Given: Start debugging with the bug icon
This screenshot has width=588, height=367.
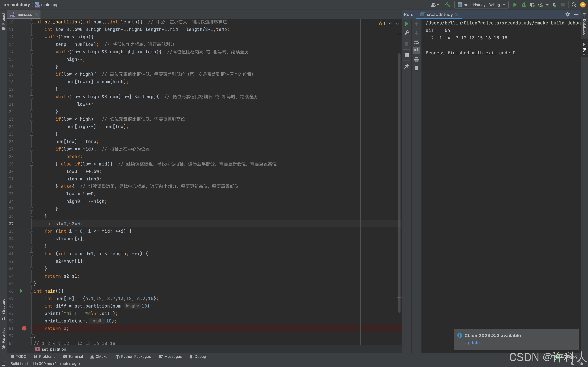Looking at the screenshot, I should click(x=524, y=5).
